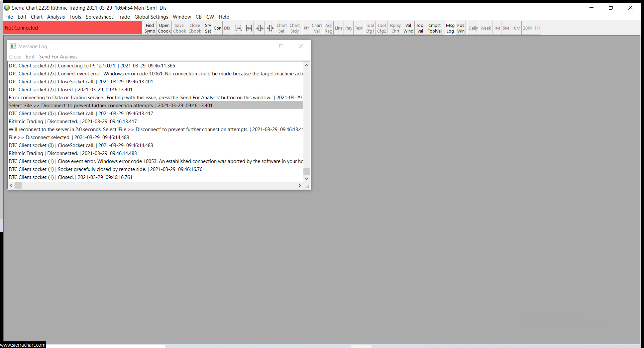Maximize the Message Log window

click(x=281, y=46)
